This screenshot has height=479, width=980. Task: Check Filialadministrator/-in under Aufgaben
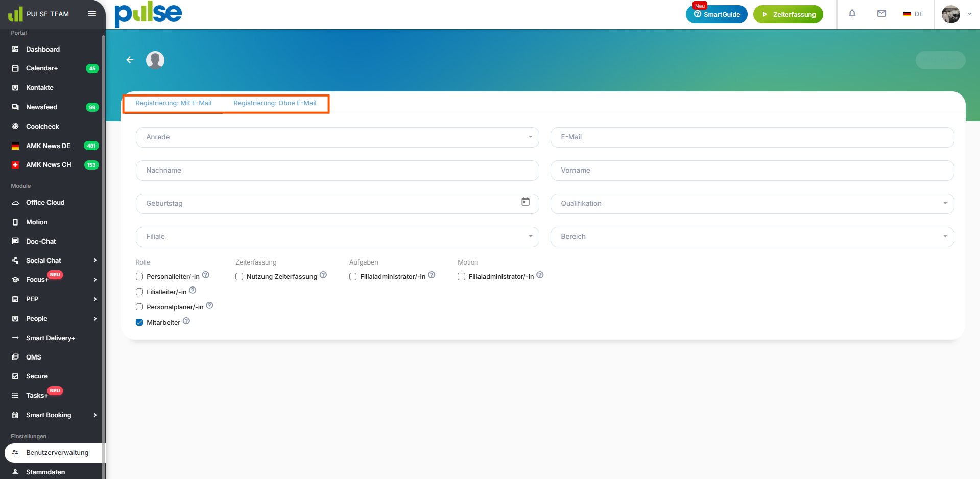click(x=353, y=277)
